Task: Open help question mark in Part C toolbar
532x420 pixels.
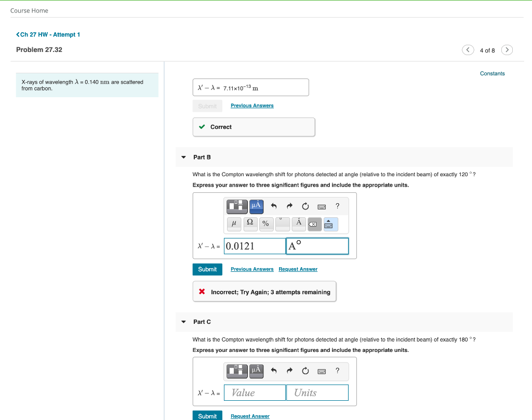Action: pyautogui.click(x=337, y=371)
